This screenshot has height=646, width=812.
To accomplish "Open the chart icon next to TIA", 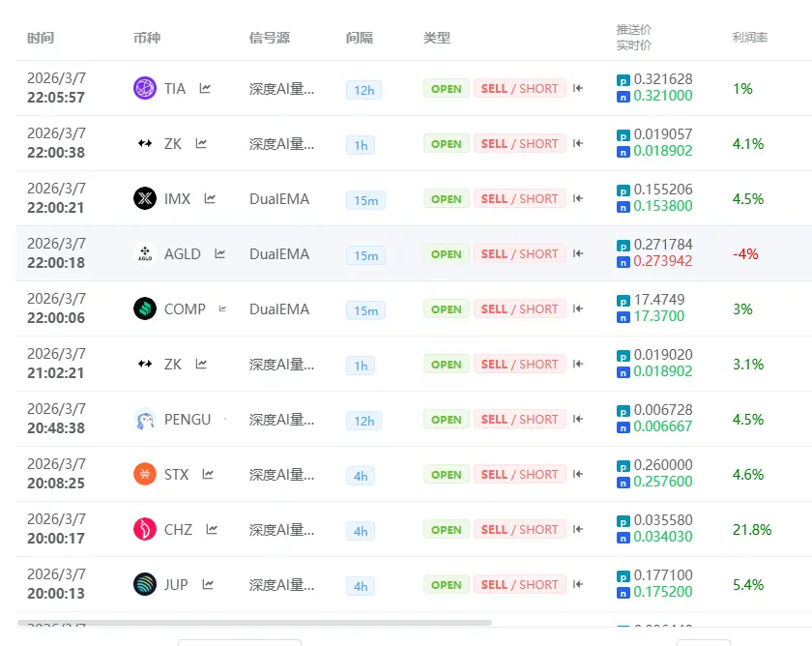I will 205,89.
